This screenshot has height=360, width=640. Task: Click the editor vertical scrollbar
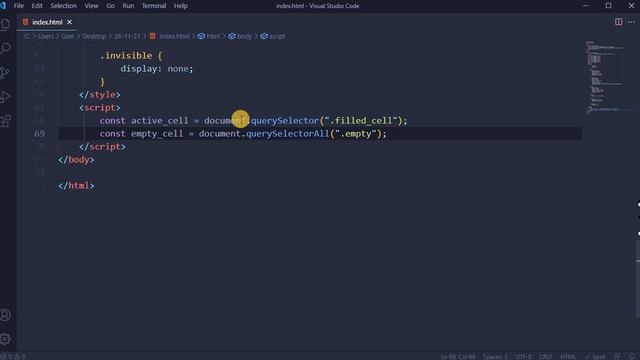pyautogui.click(x=637, y=280)
